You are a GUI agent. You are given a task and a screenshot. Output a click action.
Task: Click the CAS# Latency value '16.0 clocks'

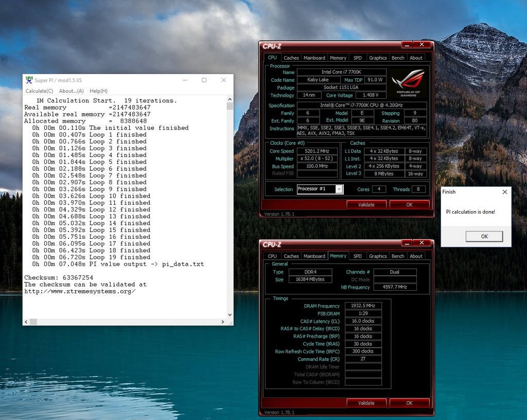363,321
